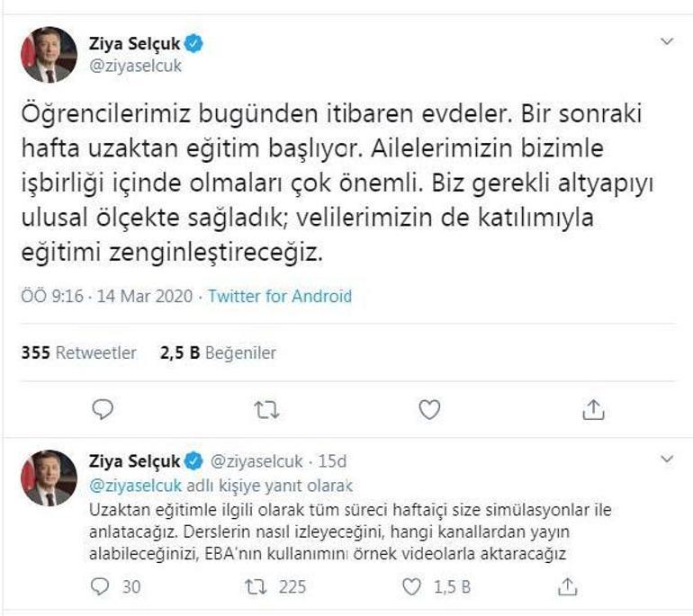Share the main tweet via upload icon
This screenshot has height=616, width=693.
(593, 410)
